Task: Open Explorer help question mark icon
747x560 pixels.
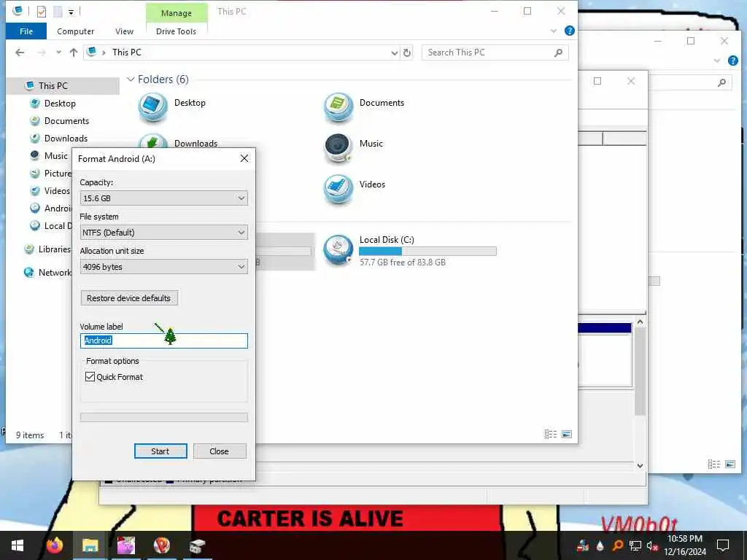Action: pos(569,31)
